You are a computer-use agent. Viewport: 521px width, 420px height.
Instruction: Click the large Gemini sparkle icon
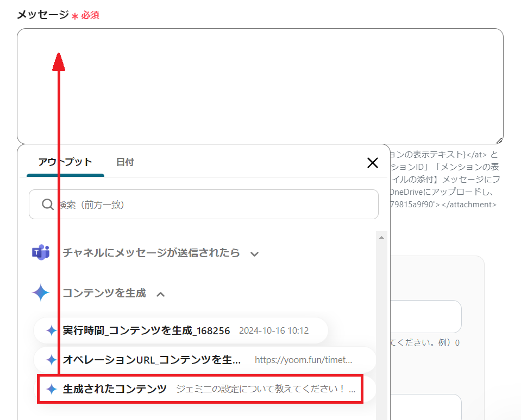41,292
